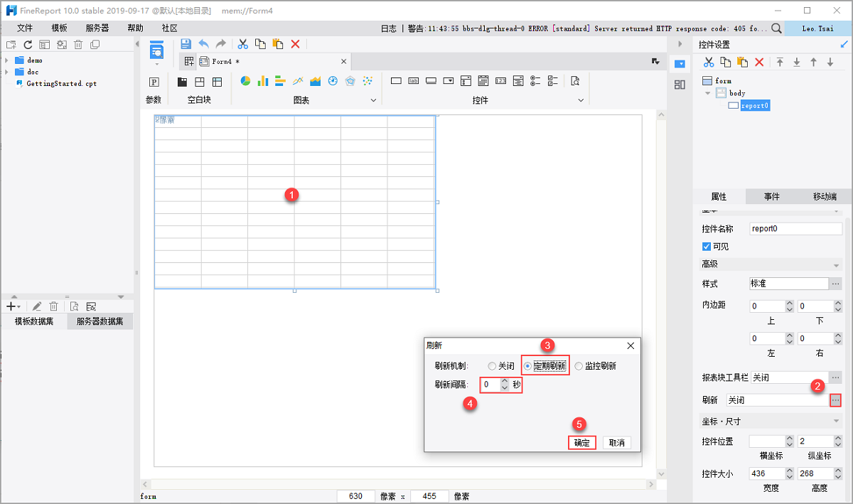Open the 帮助 menu
853x504 pixels.
[135, 28]
